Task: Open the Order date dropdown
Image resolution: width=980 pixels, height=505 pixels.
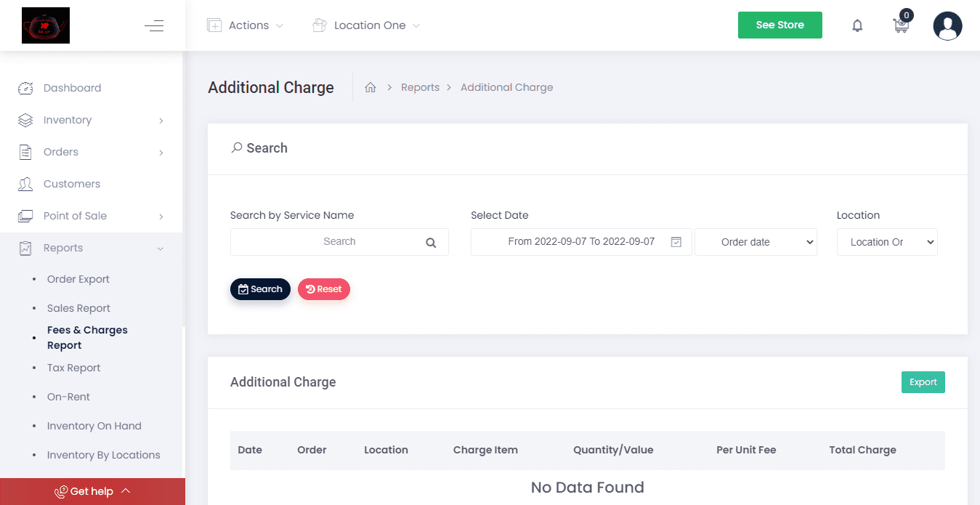Action: (756, 241)
